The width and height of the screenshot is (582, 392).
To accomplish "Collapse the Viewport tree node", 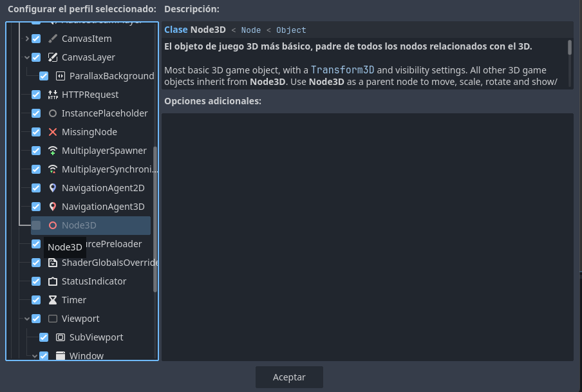I will tap(27, 319).
